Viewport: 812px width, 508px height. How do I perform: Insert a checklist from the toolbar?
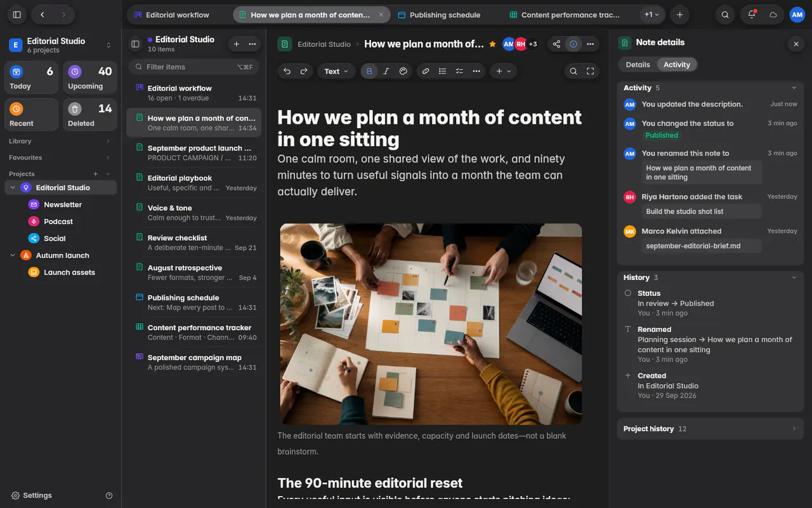point(460,71)
